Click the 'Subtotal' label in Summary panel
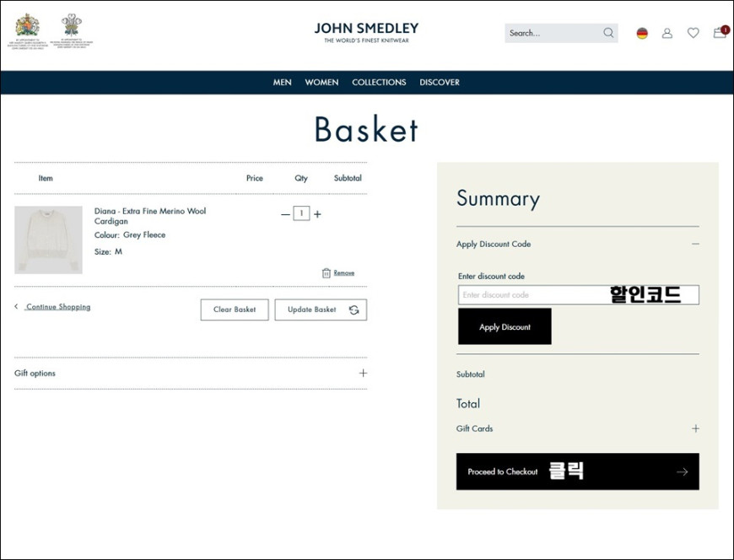This screenshot has width=734, height=560. [x=471, y=374]
